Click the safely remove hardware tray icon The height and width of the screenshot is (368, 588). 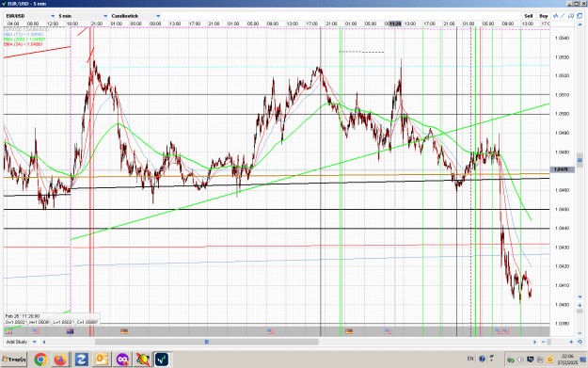pyautogui.click(x=511, y=360)
